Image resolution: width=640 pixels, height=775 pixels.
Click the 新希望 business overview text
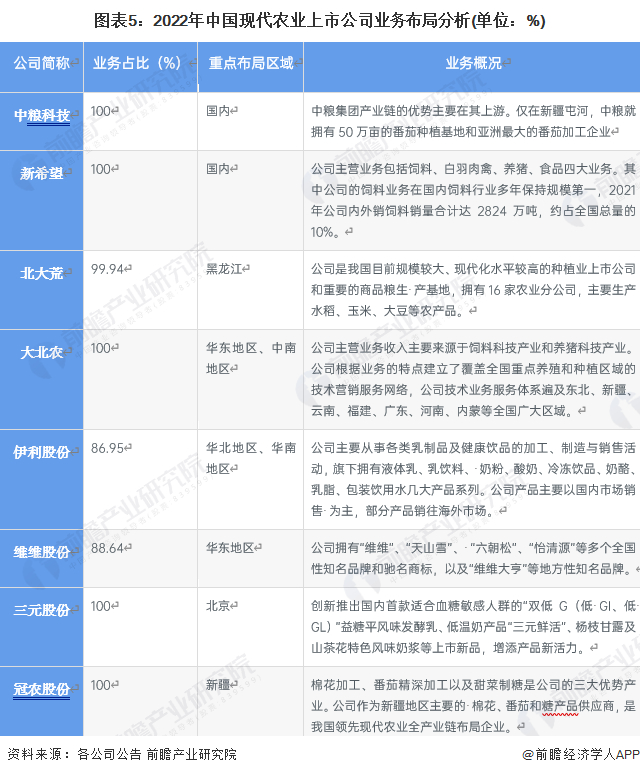click(x=473, y=200)
